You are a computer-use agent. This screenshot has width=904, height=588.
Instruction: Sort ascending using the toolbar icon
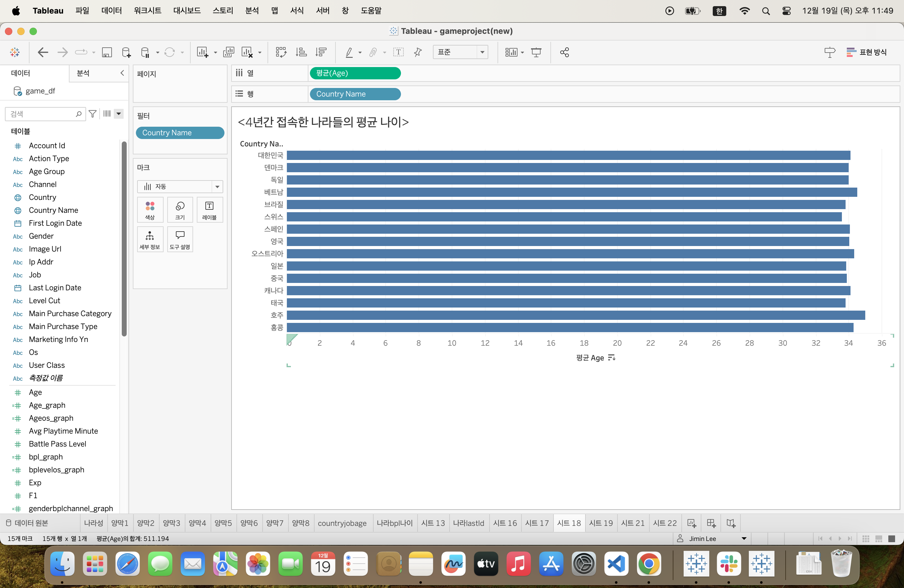301,52
